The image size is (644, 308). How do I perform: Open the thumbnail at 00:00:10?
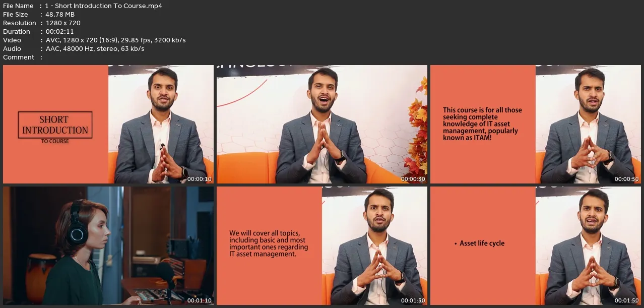click(108, 124)
